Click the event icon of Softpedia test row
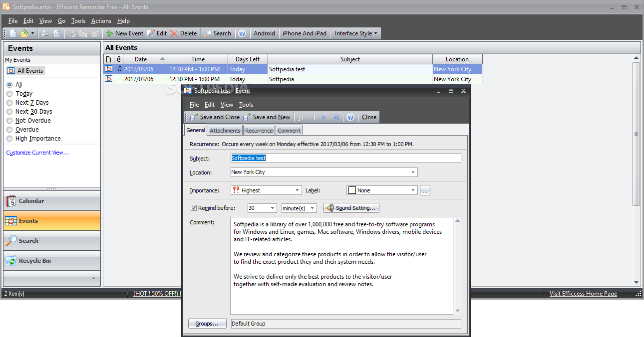 coord(109,69)
